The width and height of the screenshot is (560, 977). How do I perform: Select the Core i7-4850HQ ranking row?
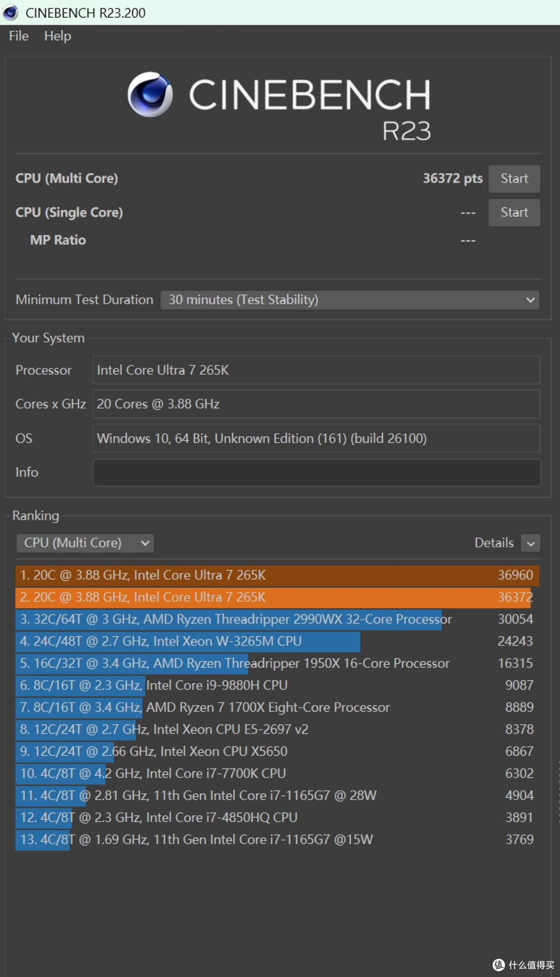[x=277, y=818]
